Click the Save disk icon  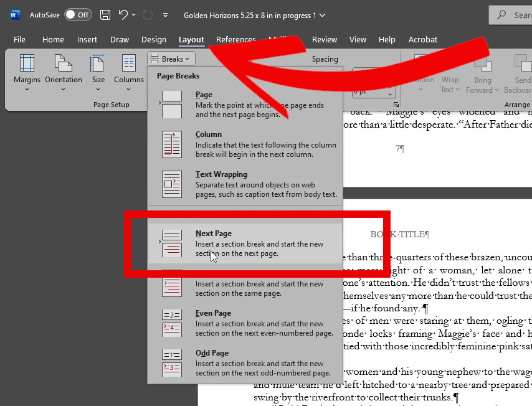[105, 15]
